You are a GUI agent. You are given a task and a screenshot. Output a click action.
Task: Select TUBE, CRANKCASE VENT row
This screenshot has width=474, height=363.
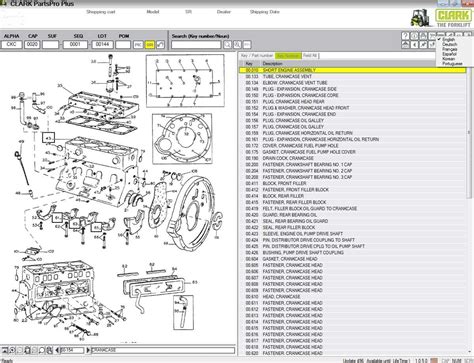tap(353, 77)
